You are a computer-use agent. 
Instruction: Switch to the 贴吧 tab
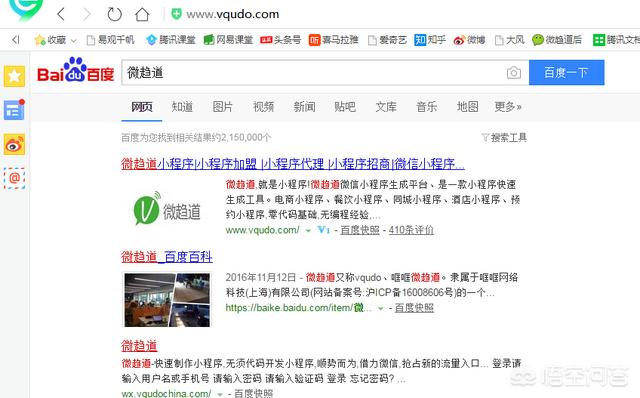pyautogui.click(x=345, y=107)
